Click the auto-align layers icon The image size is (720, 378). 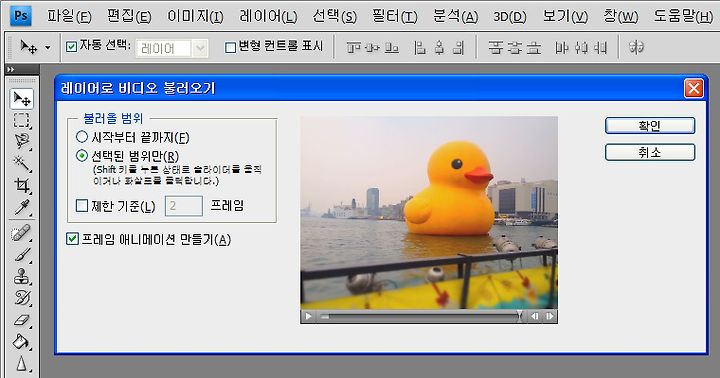[x=636, y=47]
